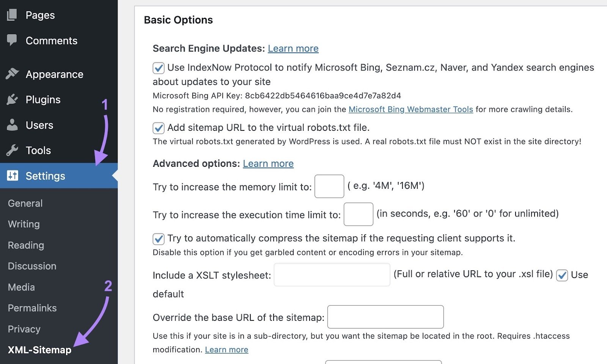Uncheck adding sitemap URL to virtual robots.txt

tap(158, 128)
